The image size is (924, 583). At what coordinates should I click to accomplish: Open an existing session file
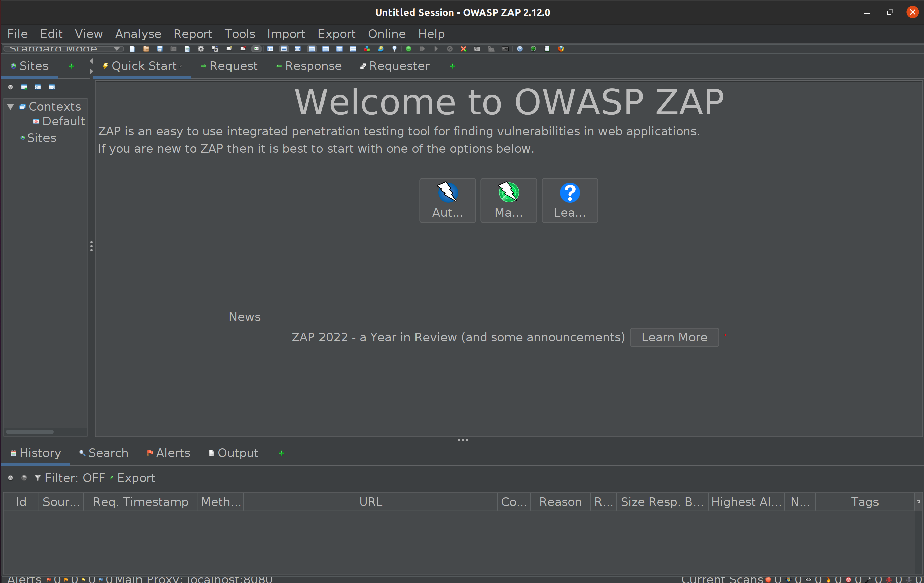coord(146,49)
